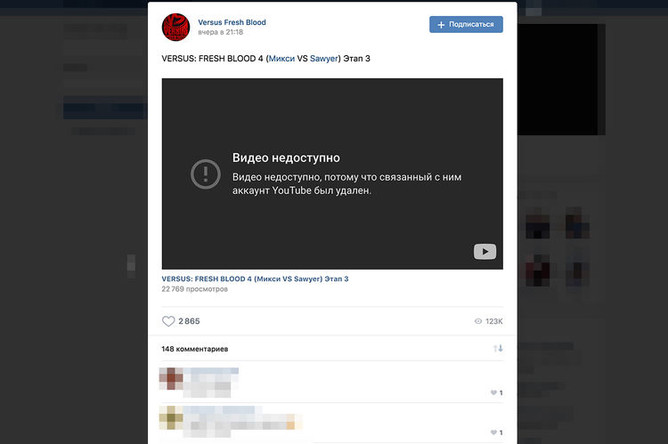
Task: Open the first commenter's blurred avatar
Action: (x=171, y=378)
